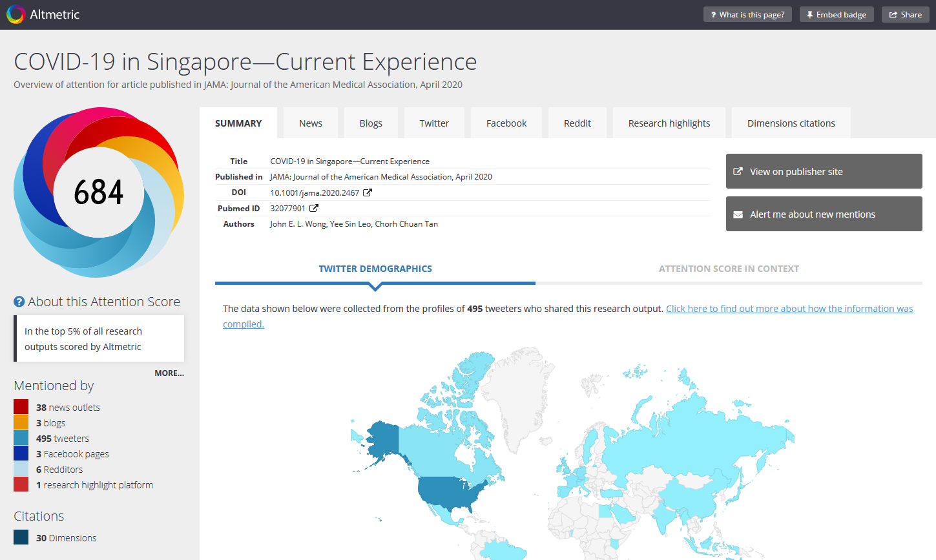Click the blue tweeters color swatch
Screen dimensions: 936x560
(x=21, y=438)
